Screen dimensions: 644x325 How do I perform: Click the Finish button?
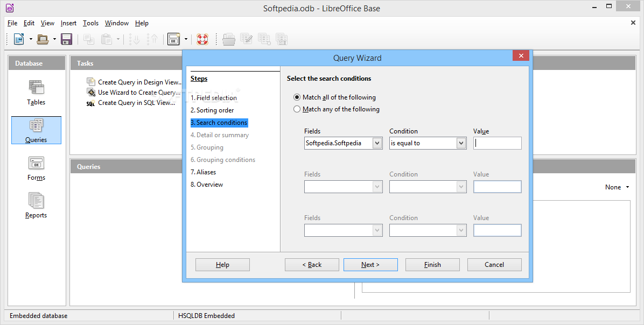[x=432, y=265]
